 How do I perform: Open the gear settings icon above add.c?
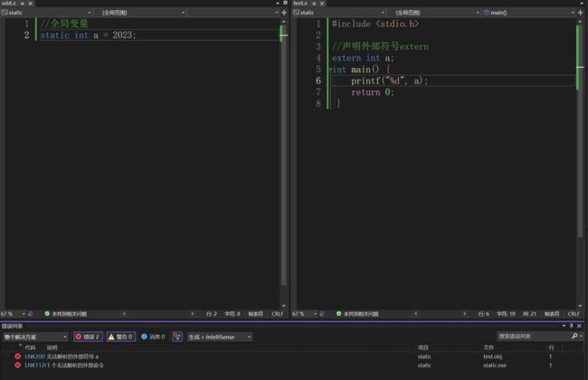(285, 3)
